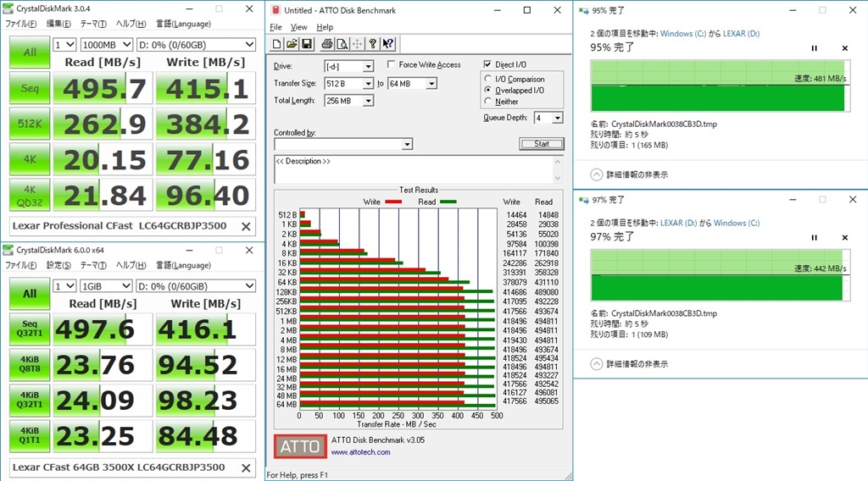Clear the Lexar Professional CFast comment with X
The width and height of the screenshot is (868, 481).
point(247,226)
